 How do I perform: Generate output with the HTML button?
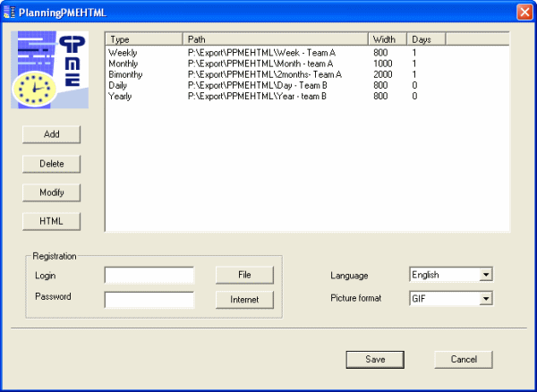(x=51, y=221)
